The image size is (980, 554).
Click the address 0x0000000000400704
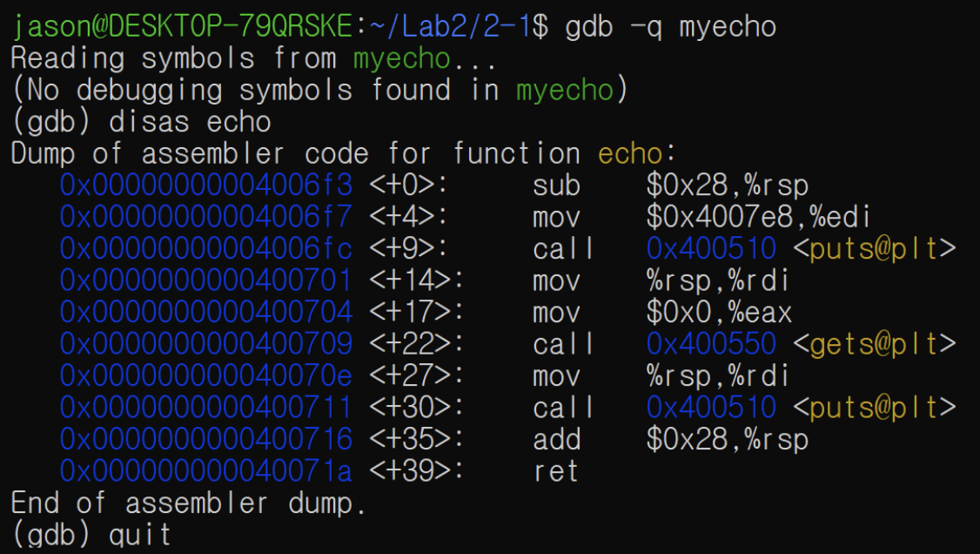(206, 313)
